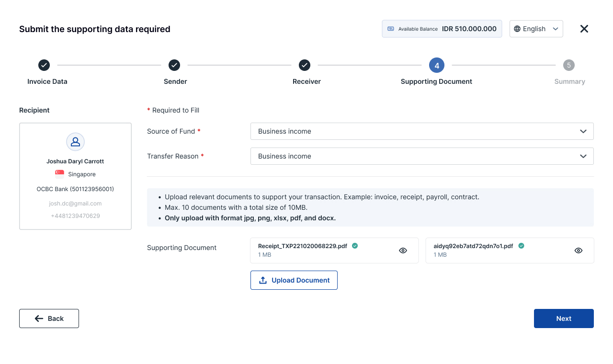Image resolution: width=613 pixels, height=364 pixels.
Task: Close the supporting data form
Action: click(584, 29)
